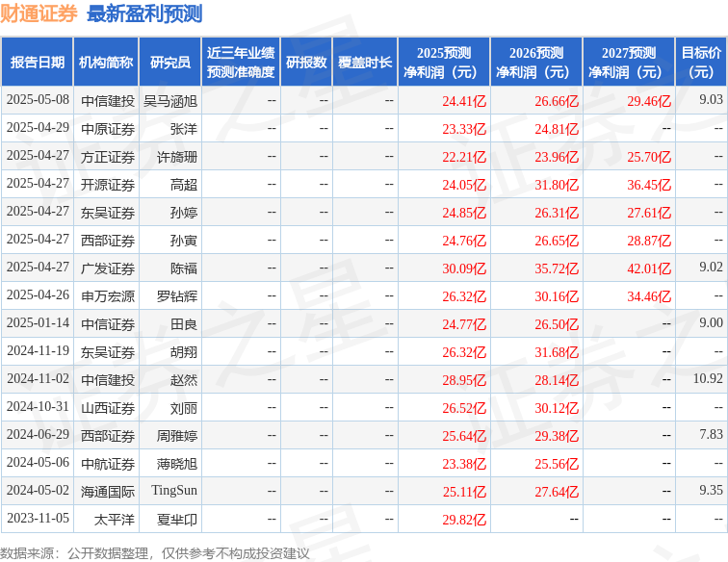Click the 财通证券 title text
The height and width of the screenshot is (562, 728).
click(x=39, y=13)
